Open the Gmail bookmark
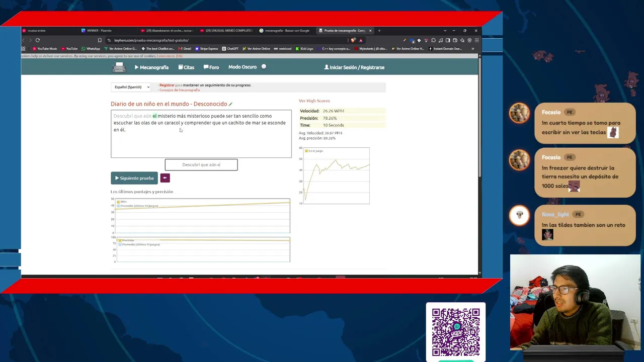Viewport: 644px width, 362px height. [185, 49]
